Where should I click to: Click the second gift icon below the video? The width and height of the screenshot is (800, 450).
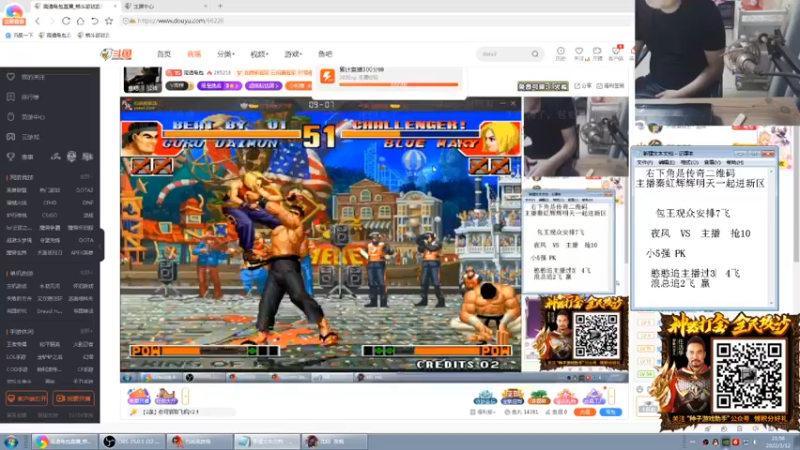tap(165, 396)
